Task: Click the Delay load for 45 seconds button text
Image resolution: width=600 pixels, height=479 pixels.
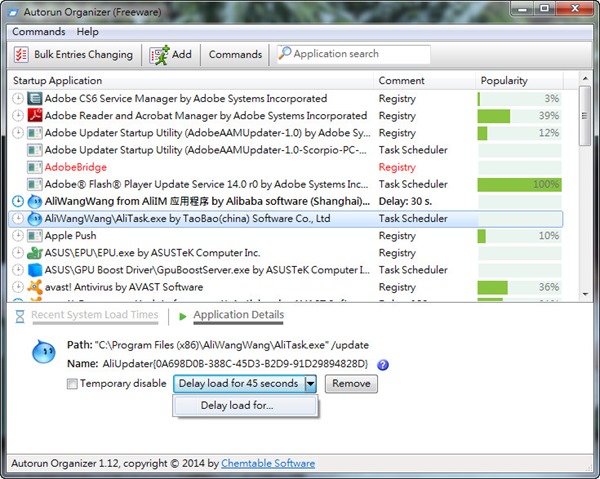Action: click(x=238, y=383)
